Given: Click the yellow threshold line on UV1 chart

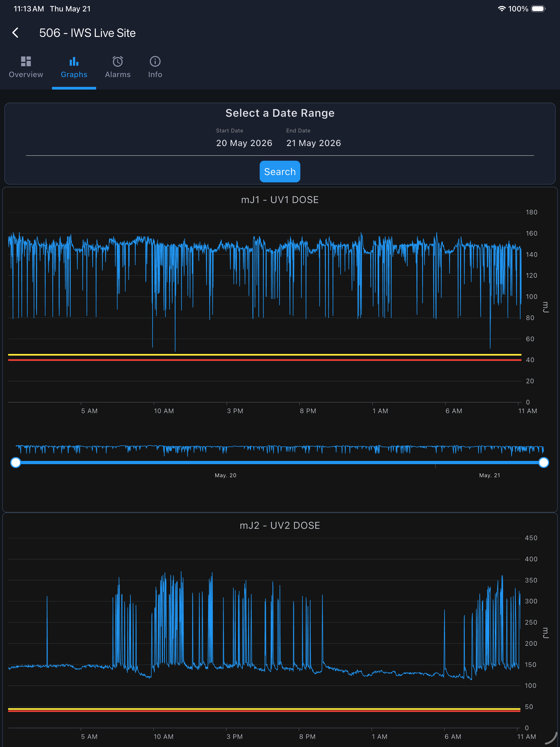Looking at the screenshot, I should (265, 354).
